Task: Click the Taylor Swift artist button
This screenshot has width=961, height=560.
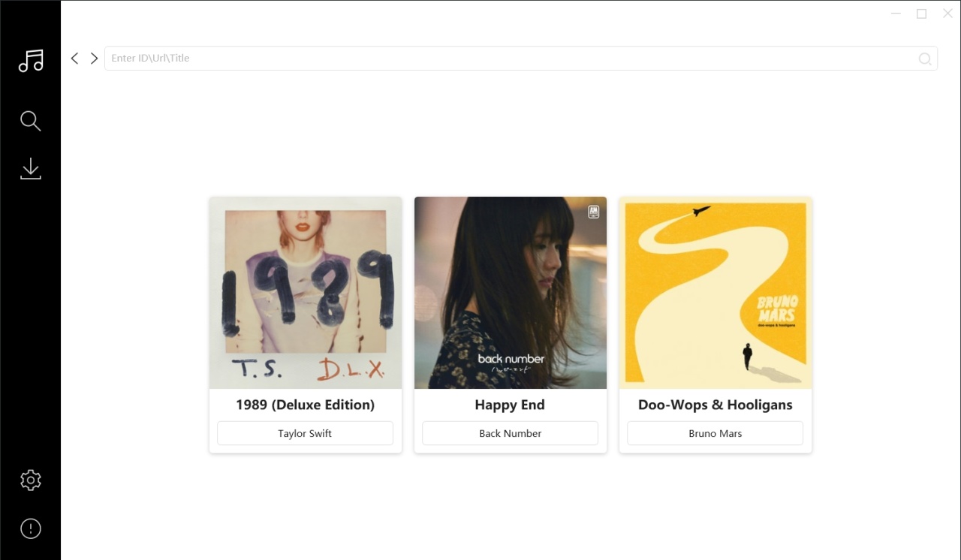Action: point(305,433)
